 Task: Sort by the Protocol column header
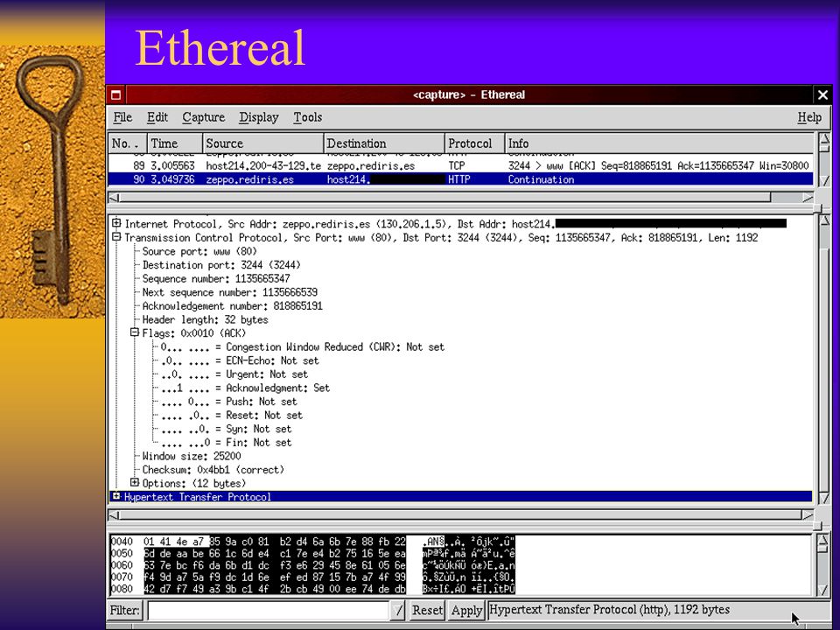tap(474, 143)
